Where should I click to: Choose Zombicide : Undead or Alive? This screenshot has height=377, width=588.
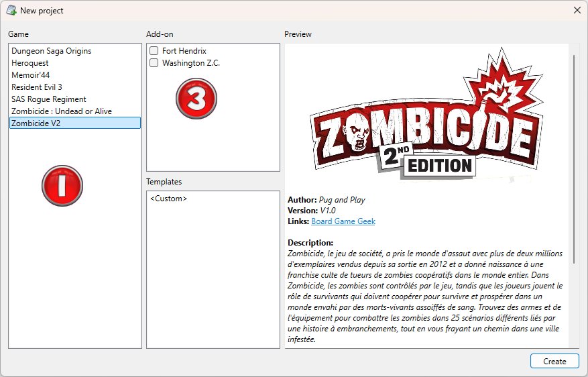pyautogui.click(x=75, y=111)
